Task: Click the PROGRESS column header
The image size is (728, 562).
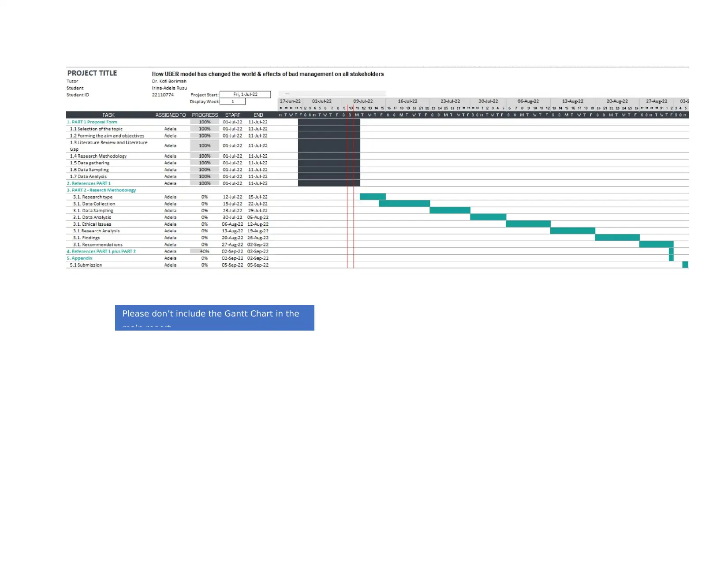Action: (x=205, y=115)
